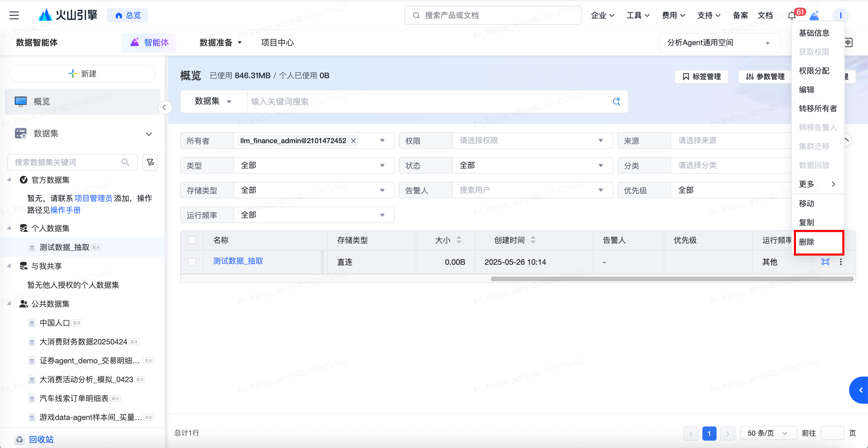This screenshot has width=868, height=448.
Task: Sort table by 创建时间 column
Action: [533, 240]
